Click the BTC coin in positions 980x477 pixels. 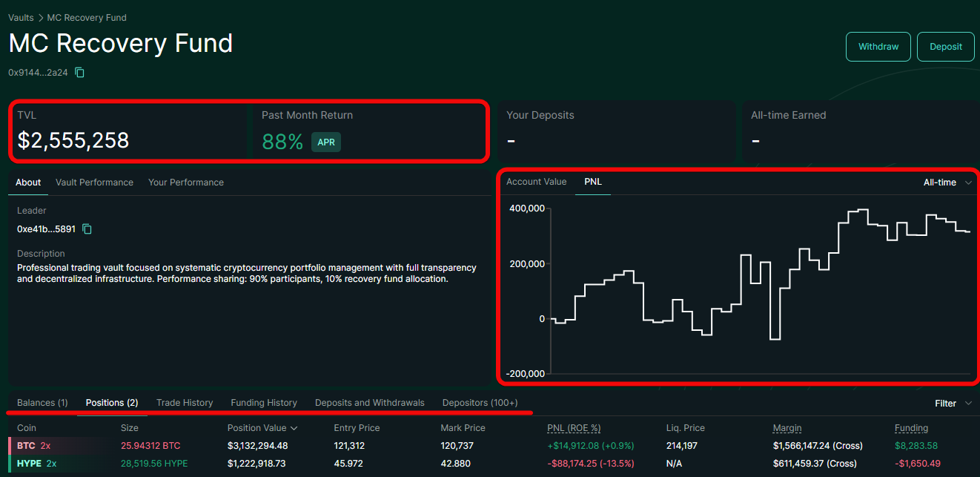(26, 446)
